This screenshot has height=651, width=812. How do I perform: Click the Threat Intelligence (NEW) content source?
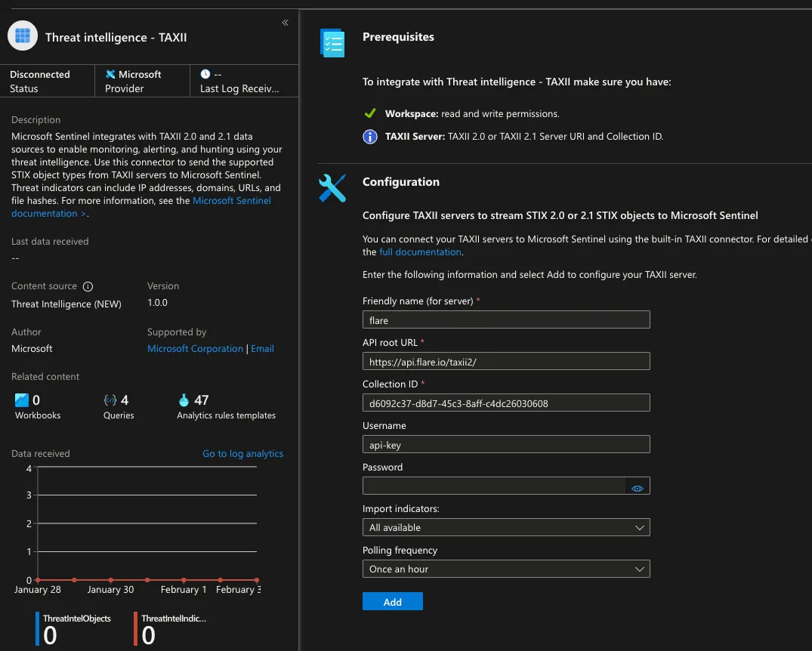pos(66,304)
